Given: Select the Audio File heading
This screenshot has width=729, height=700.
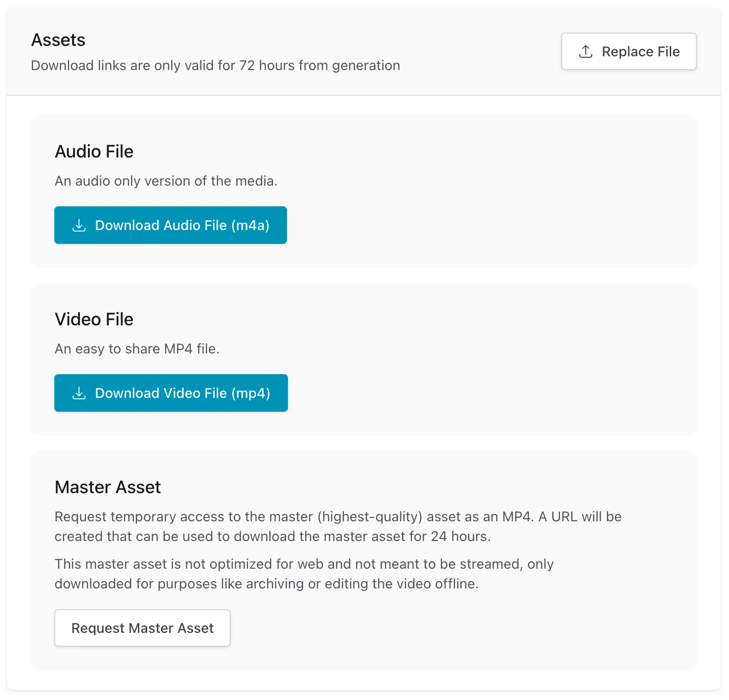Looking at the screenshot, I should [x=94, y=152].
